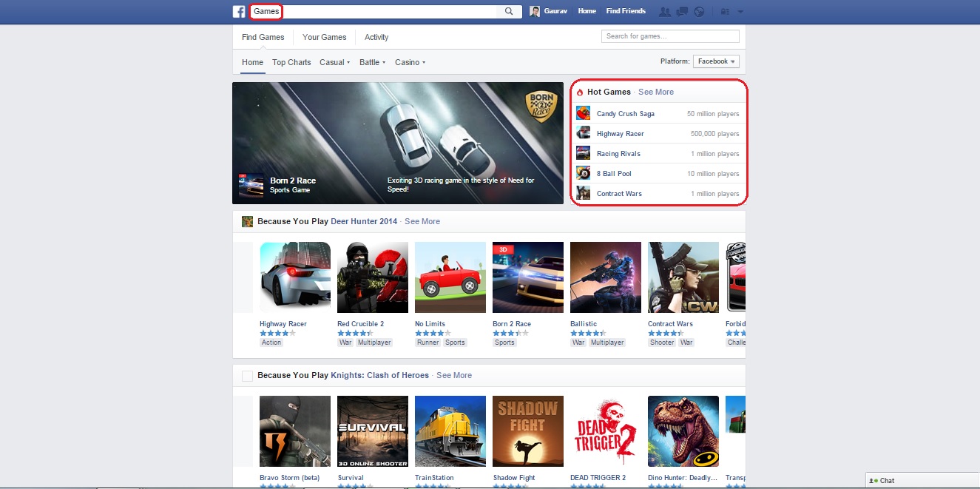Select the Top Charts tab
The width and height of the screenshot is (980, 489).
click(x=291, y=63)
